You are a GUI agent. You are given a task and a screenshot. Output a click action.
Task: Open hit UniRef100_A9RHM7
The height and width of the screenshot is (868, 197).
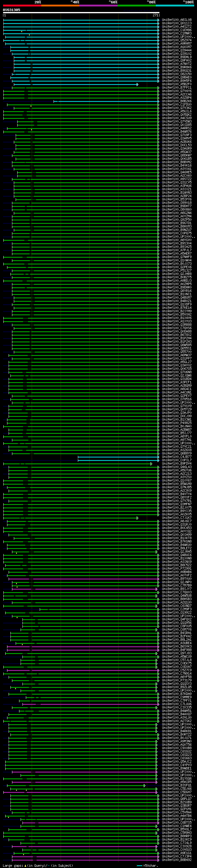pos(176,43)
